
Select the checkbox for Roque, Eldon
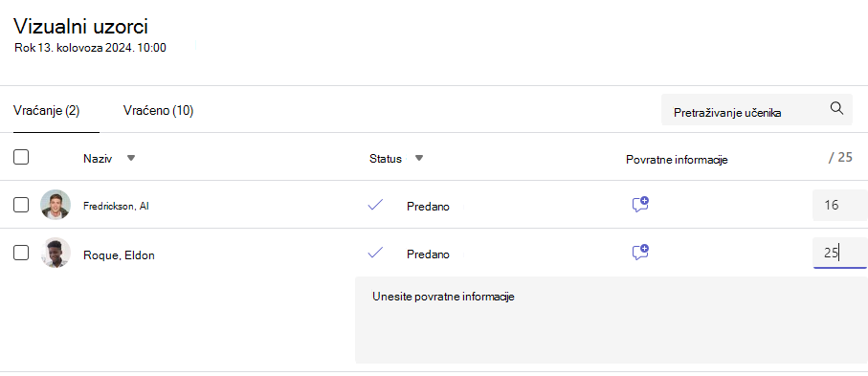click(x=21, y=254)
